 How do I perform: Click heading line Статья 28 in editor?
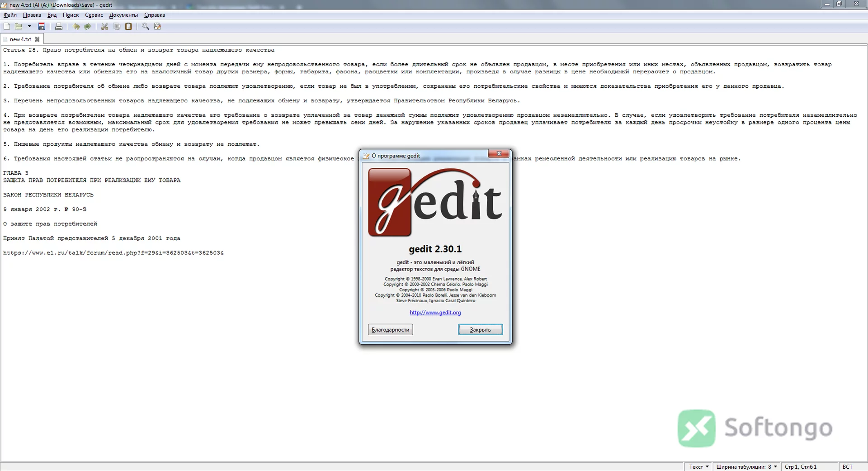pyautogui.click(x=139, y=50)
